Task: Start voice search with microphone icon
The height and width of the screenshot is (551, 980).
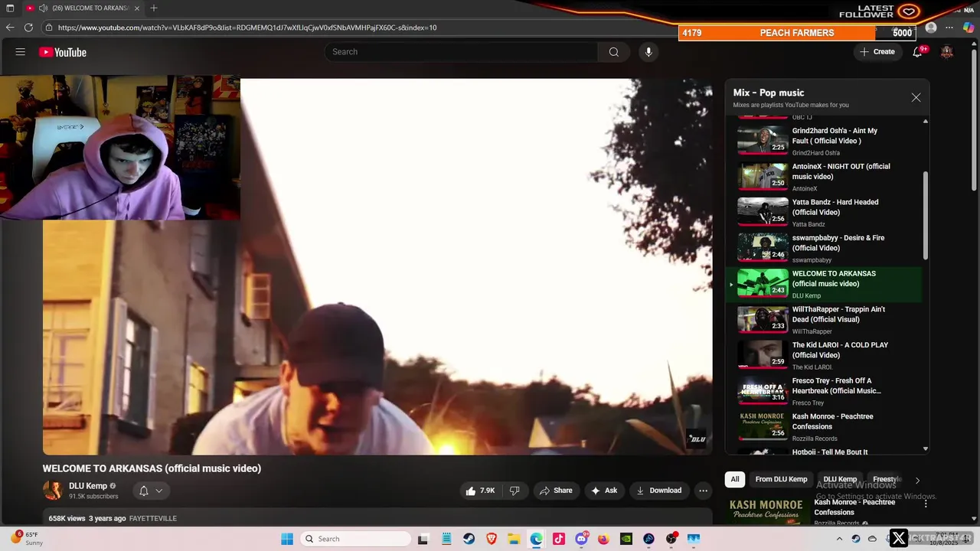Action: (x=648, y=52)
